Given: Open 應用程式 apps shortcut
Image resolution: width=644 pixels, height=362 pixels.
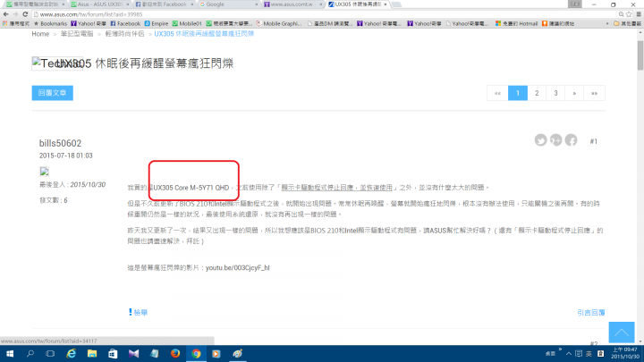Looking at the screenshot, I should (16, 24).
